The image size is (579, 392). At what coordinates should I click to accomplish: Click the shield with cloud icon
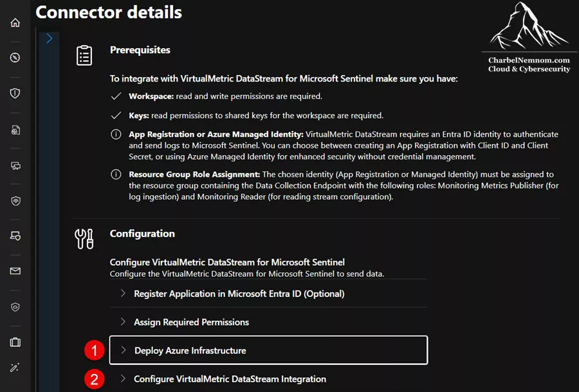[15, 307]
